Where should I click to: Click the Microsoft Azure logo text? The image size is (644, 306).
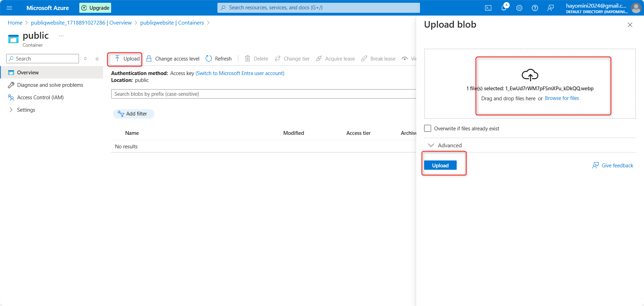(48, 8)
